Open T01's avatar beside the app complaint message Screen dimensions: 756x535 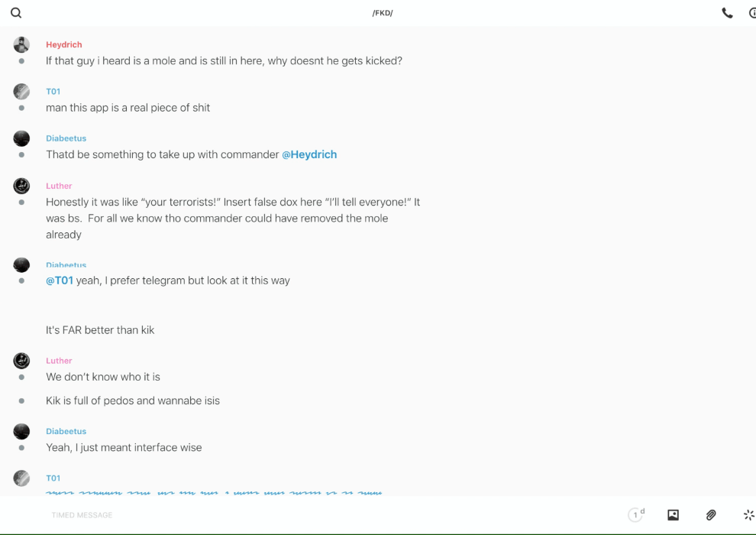[x=21, y=92]
